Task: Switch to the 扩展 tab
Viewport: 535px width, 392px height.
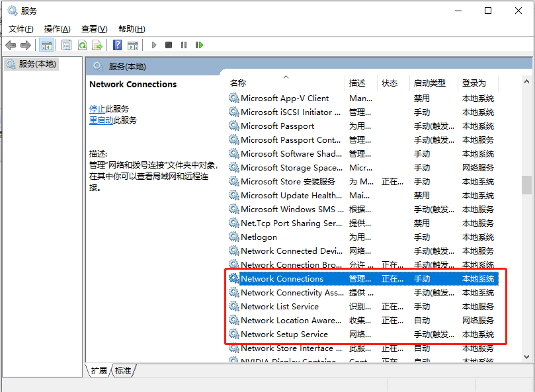Action: point(99,370)
